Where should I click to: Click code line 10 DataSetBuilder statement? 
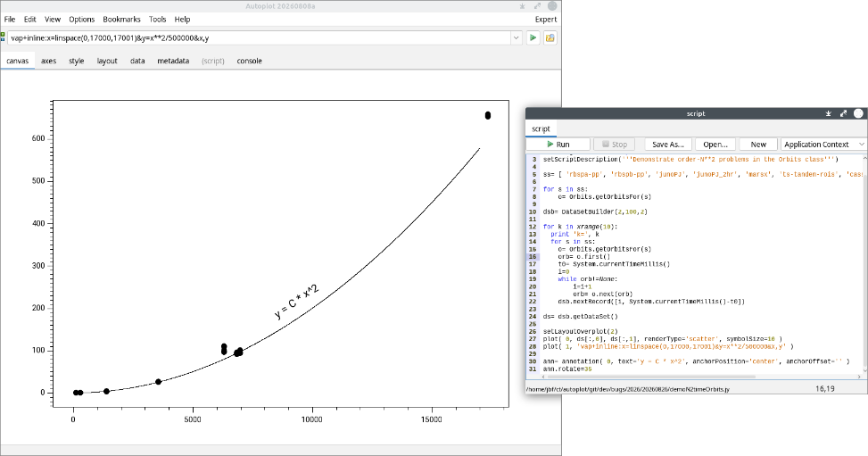595,211
